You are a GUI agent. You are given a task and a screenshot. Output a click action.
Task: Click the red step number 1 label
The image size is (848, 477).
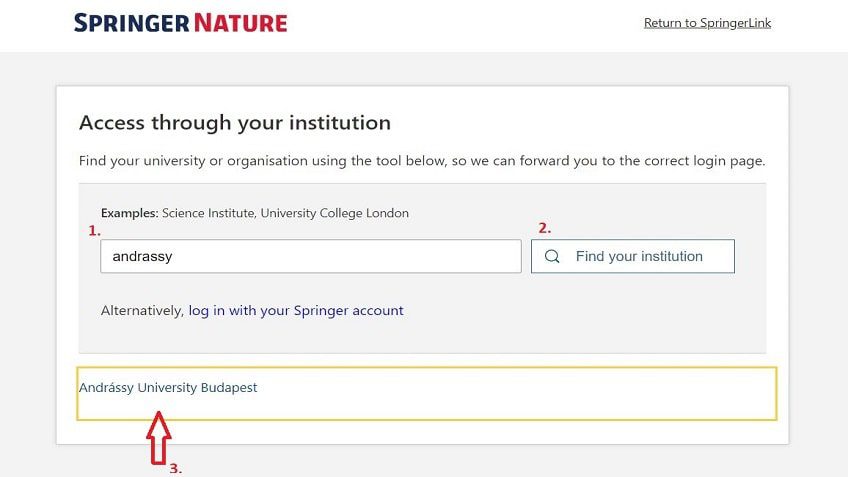[x=95, y=230]
